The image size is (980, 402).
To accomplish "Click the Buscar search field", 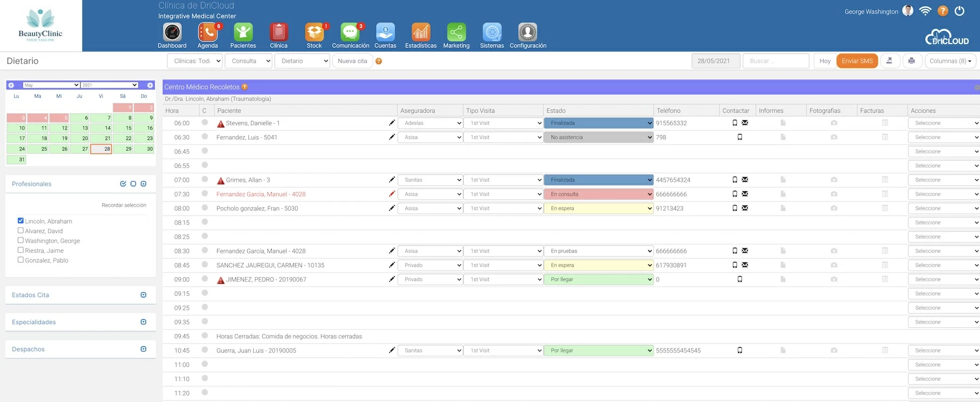I will (x=775, y=61).
